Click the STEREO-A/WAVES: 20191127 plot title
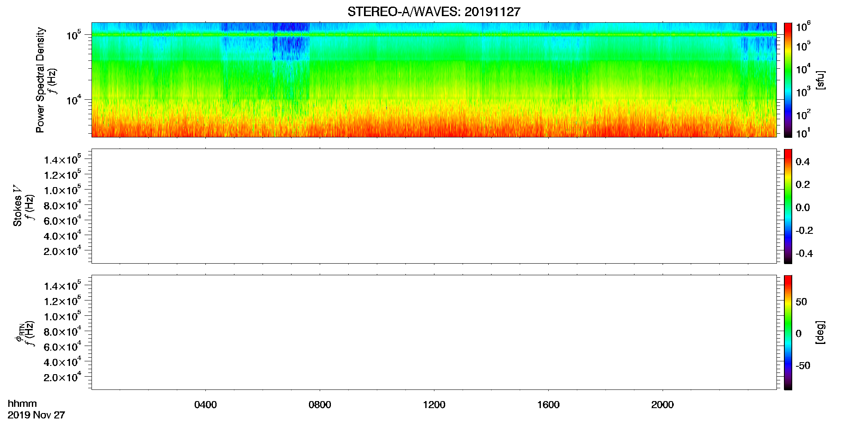 point(434,12)
